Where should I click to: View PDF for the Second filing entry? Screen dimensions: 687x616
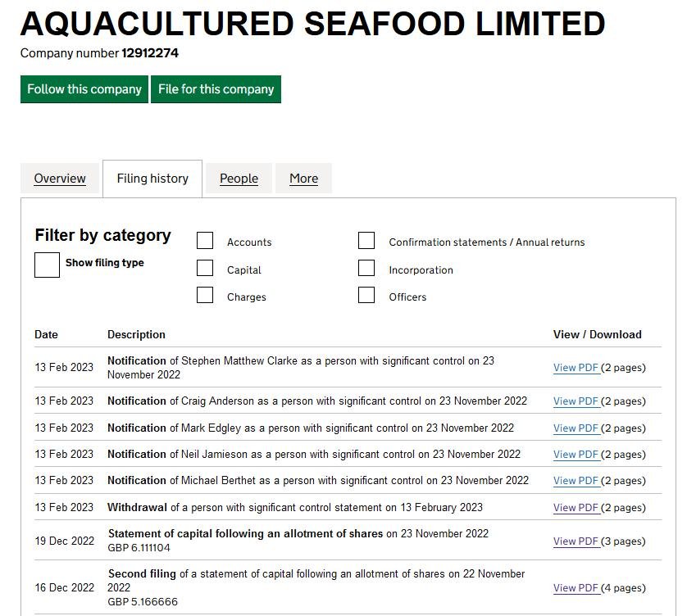coord(575,587)
